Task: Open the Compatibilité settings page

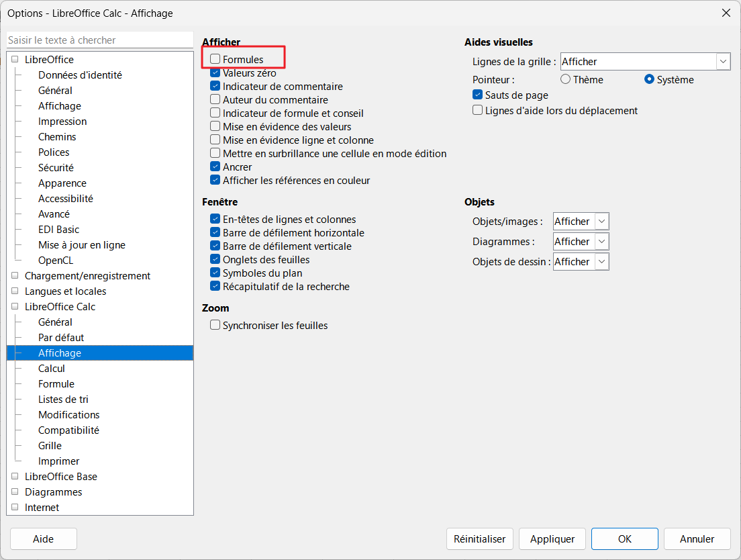Action: (68, 430)
